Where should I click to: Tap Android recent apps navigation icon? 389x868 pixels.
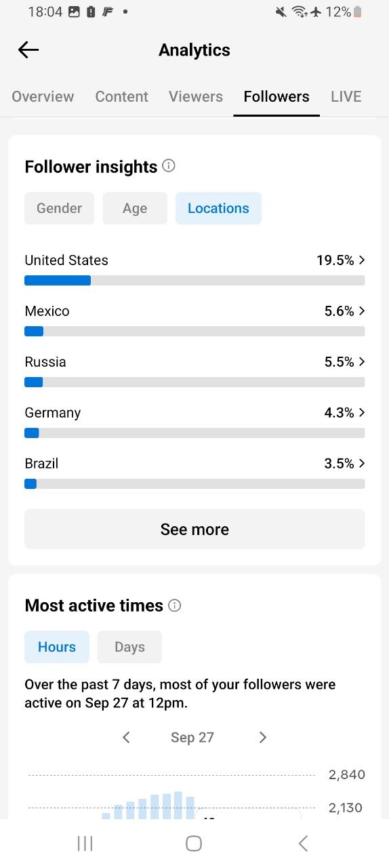[x=85, y=843]
